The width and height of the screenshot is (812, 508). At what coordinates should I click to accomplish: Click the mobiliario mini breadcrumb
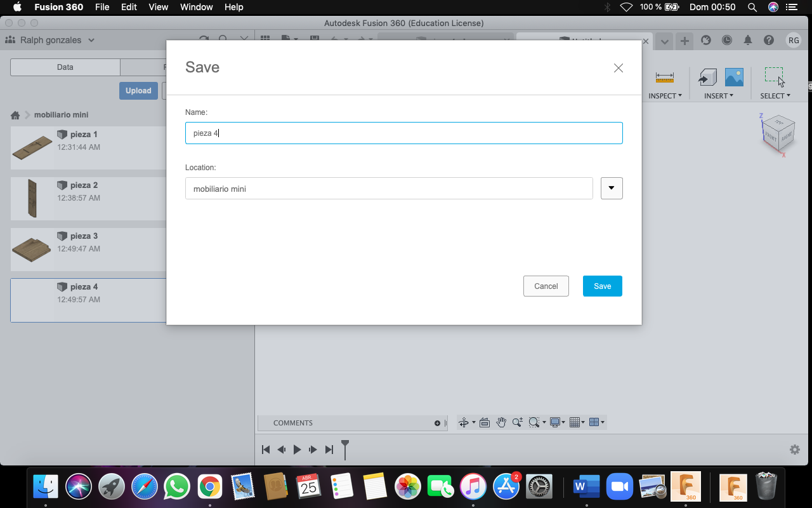[x=61, y=115]
